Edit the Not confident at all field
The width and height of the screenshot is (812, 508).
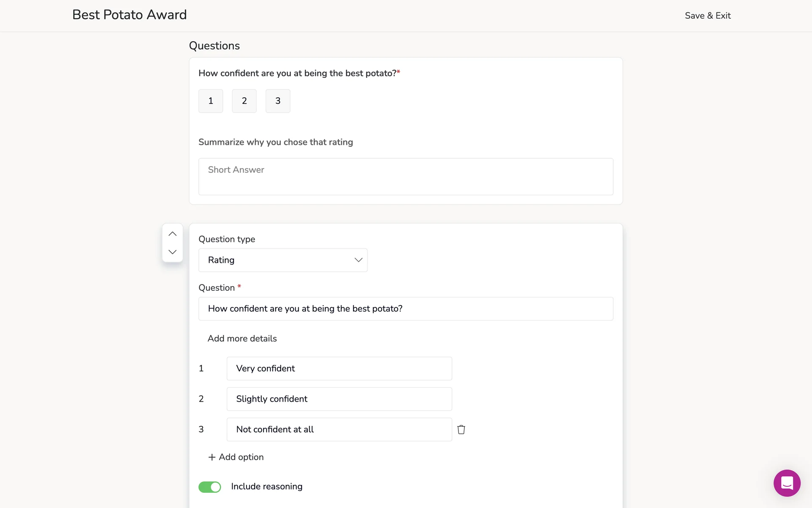339,429
